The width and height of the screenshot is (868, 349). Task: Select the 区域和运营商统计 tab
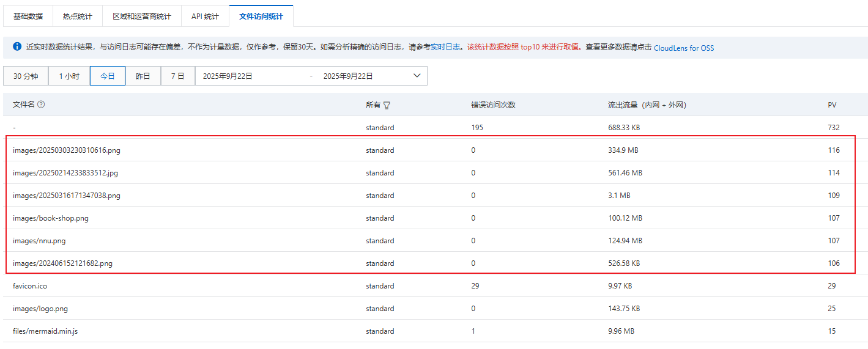142,17
